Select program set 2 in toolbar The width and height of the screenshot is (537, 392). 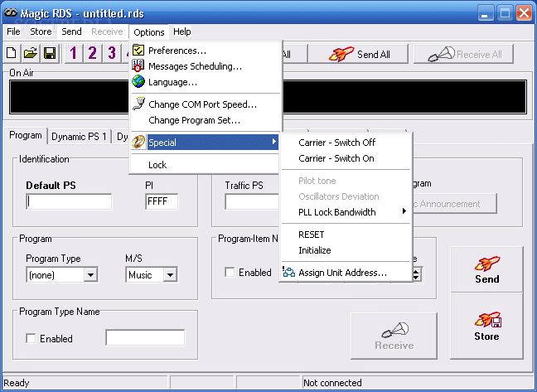click(93, 53)
